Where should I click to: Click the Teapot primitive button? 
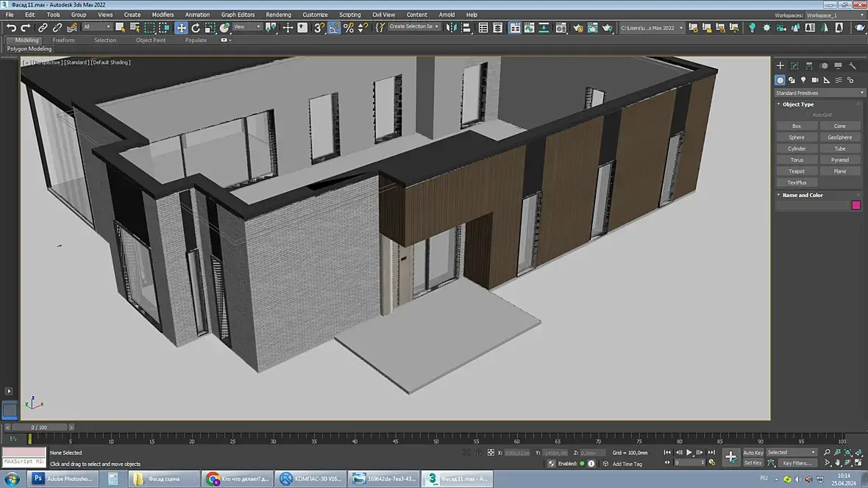point(797,171)
